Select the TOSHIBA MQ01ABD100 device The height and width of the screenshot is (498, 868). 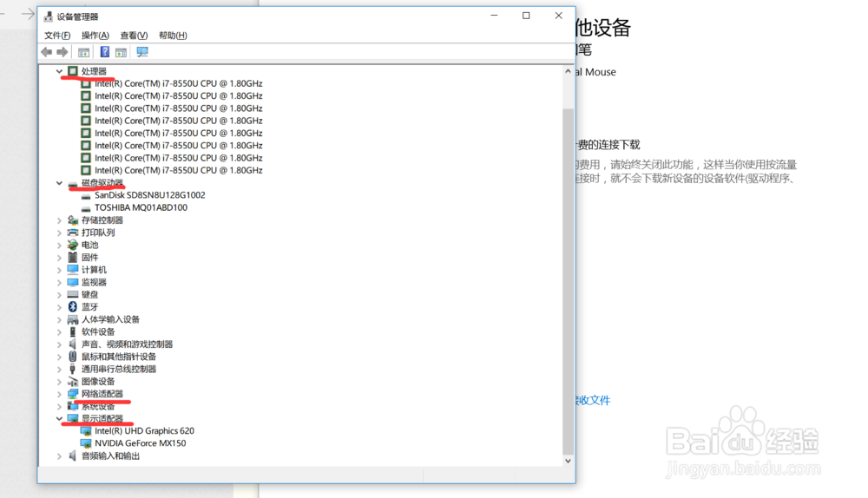141,207
